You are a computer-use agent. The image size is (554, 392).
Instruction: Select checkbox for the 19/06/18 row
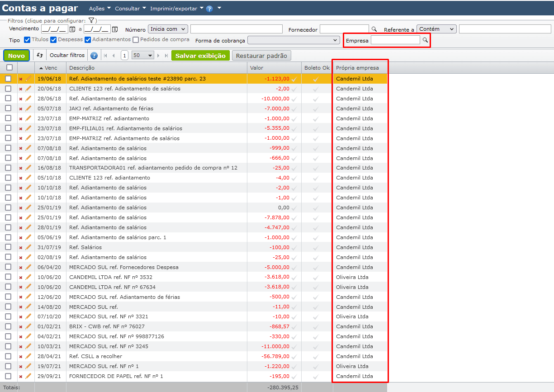(x=8, y=79)
